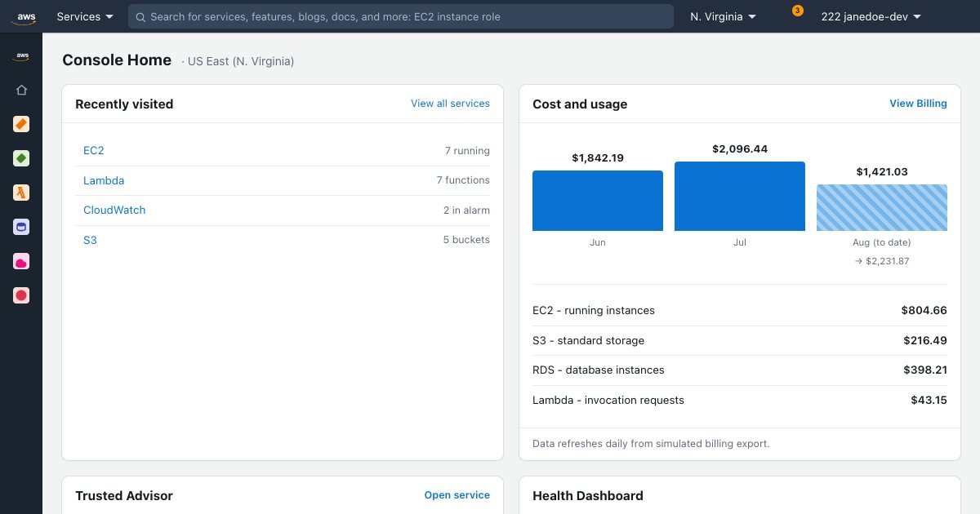The width and height of the screenshot is (980, 514).
Task: Select 'S3 - standard storage' cost row
Action: [x=740, y=340]
